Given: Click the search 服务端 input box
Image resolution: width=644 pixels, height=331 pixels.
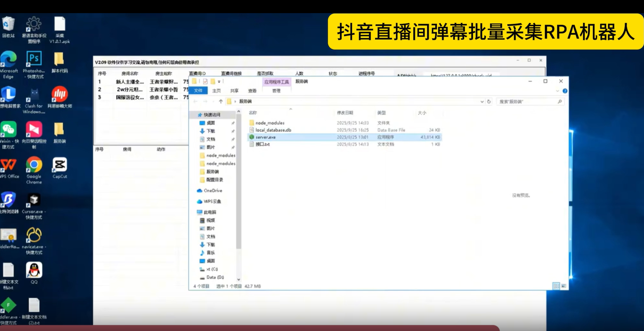Looking at the screenshot, I should click(527, 101).
